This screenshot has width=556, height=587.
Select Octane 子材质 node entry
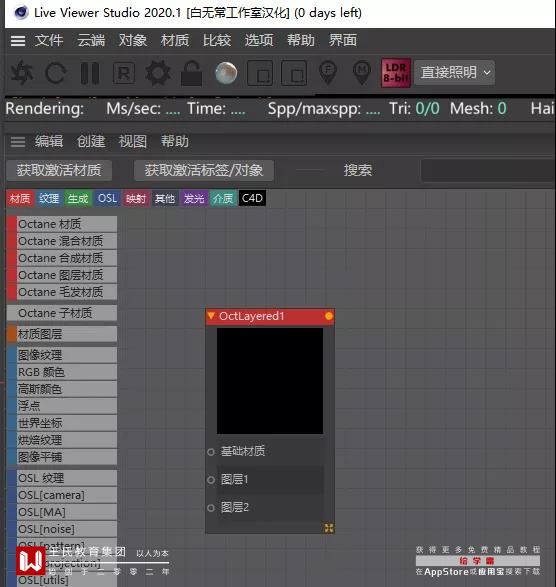[62, 313]
